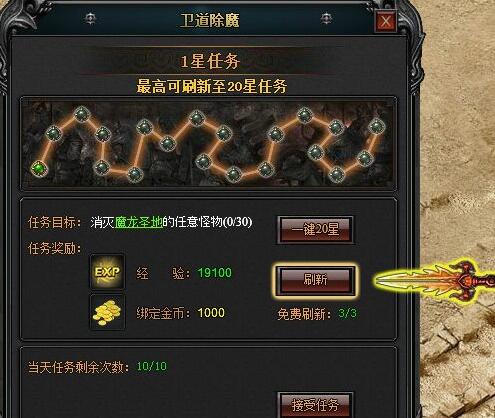495x418 pixels.
Task: Click the 最高可刷新至20星任务 notice text
Action: (212, 87)
